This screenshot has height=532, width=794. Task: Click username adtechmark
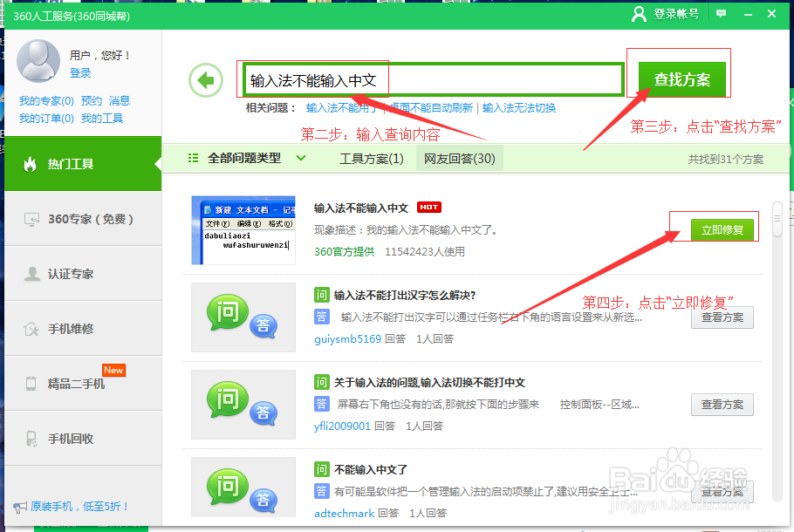click(345, 514)
